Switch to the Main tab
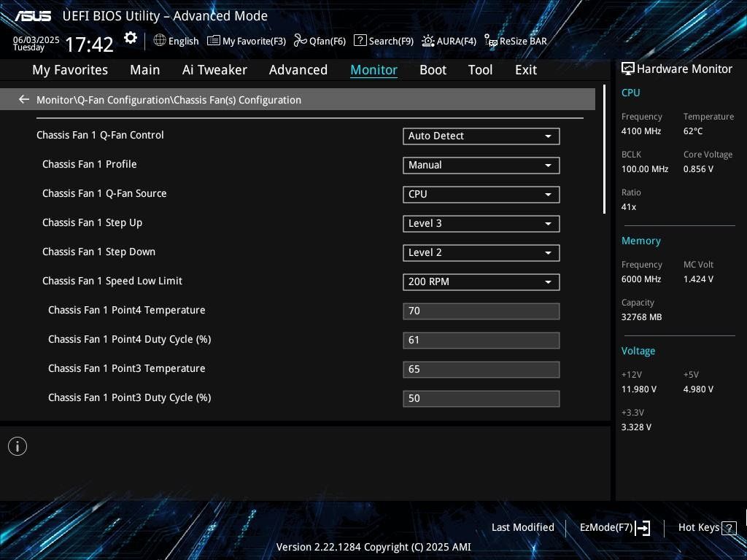 [145, 70]
